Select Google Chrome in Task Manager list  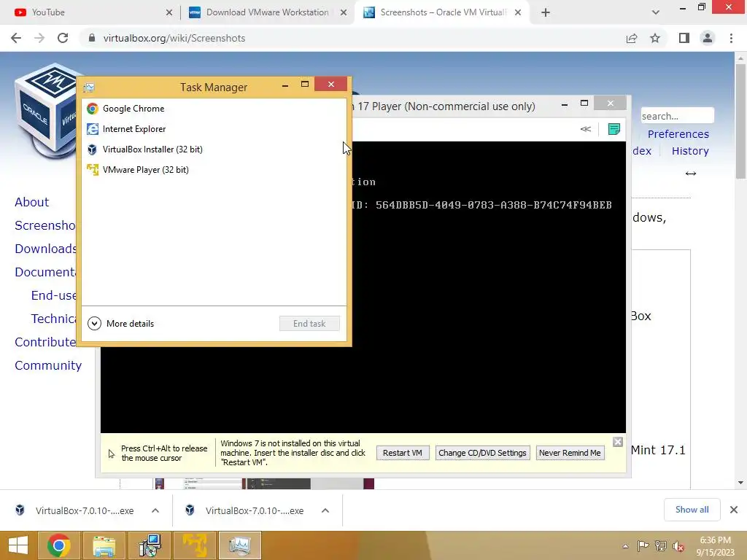pos(214,109)
